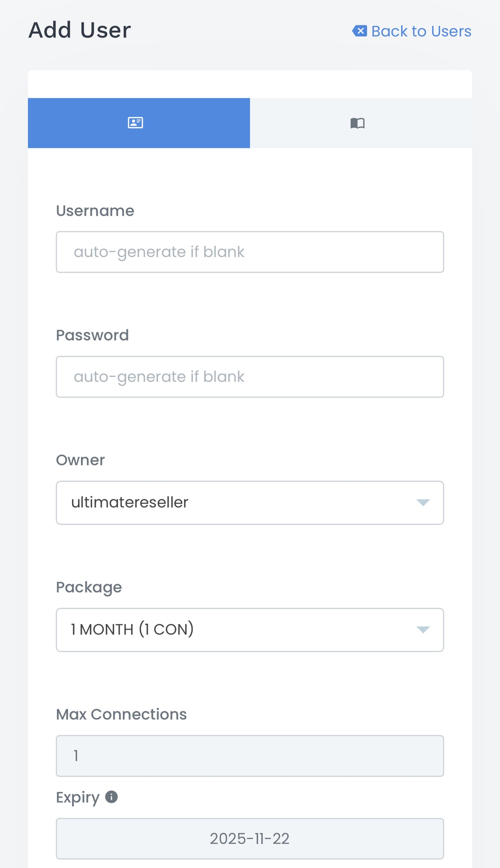Click the Expiry label text

coord(78,797)
